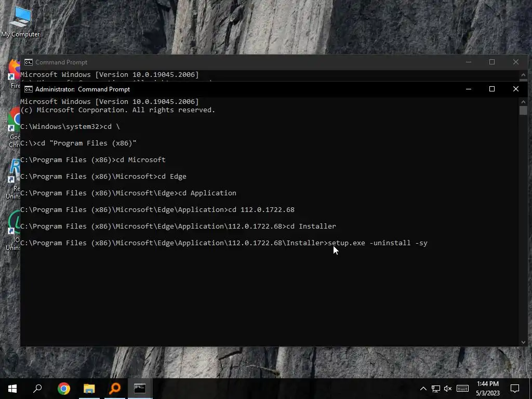Close the Administrator Command Prompt window
This screenshot has width=532, height=399.
pyautogui.click(x=516, y=89)
